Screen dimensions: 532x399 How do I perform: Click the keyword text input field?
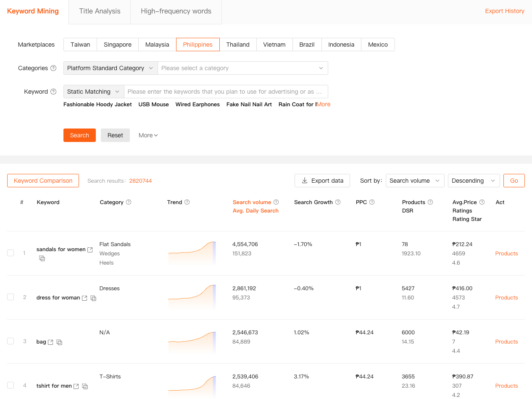[x=226, y=92]
